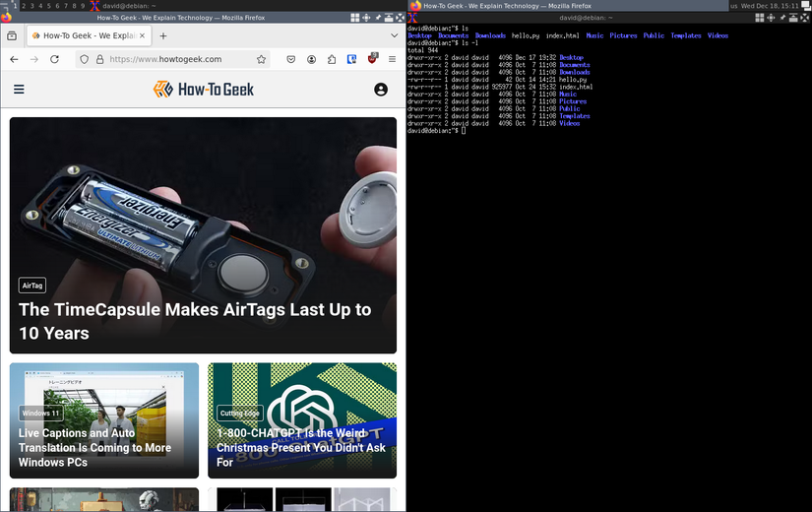Viewport: 812px width, 512px height.
Task: Open tracking protection shield info
Action: [x=85, y=59]
